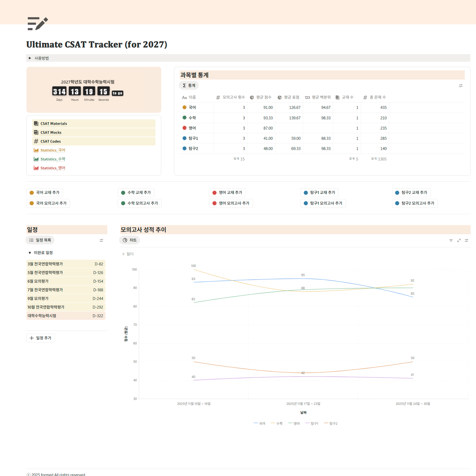Click the red dot beside 영어 row
This screenshot has height=476, width=476.
point(184,128)
